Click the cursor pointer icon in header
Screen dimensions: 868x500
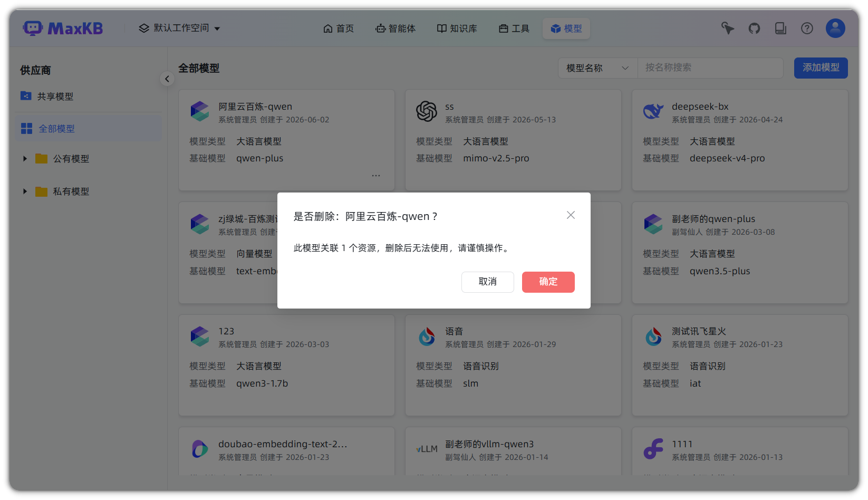pyautogui.click(x=728, y=28)
